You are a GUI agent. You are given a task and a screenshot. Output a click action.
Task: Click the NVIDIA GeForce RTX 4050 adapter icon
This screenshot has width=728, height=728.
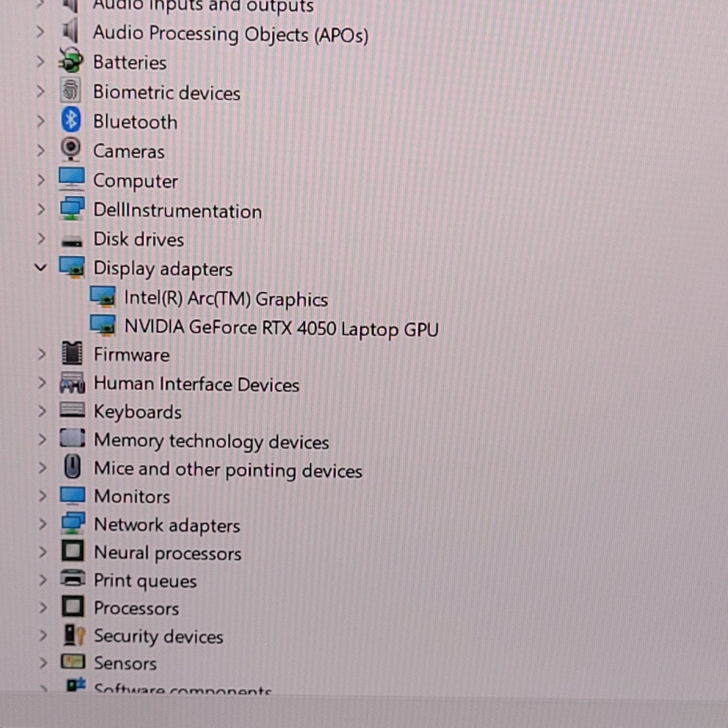[103, 325]
